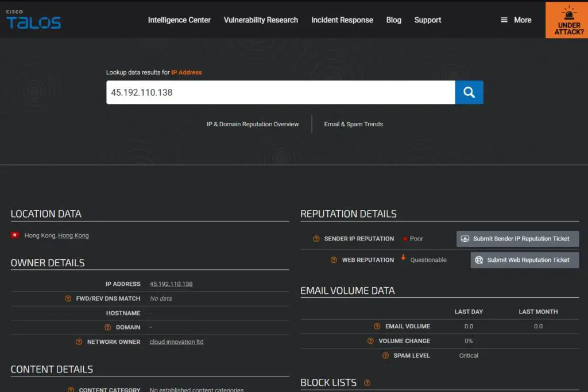Switch to IP & Domain Reputation Overview tab
The image size is (588, 392).
click(x=253, y=124)
